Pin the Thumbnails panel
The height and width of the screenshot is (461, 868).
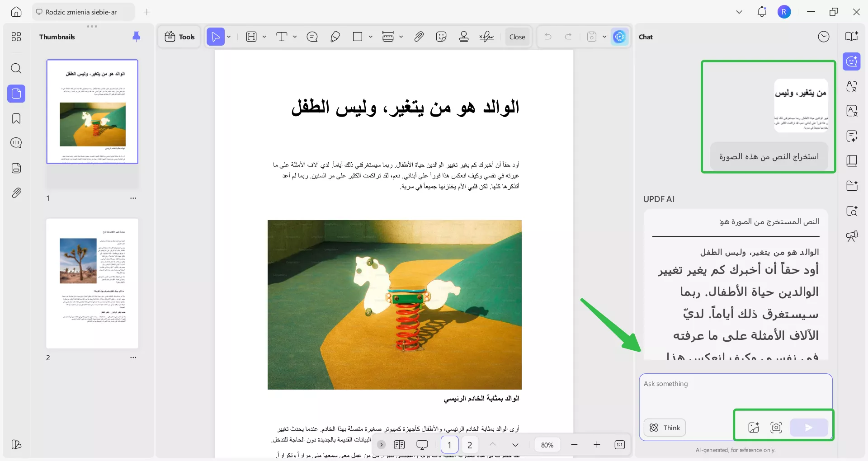click(137, 37)
